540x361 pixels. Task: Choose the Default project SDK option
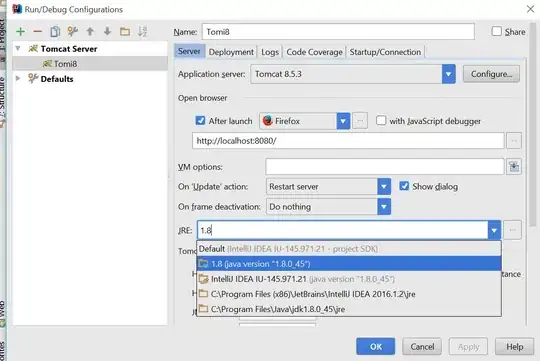point(349,249)
